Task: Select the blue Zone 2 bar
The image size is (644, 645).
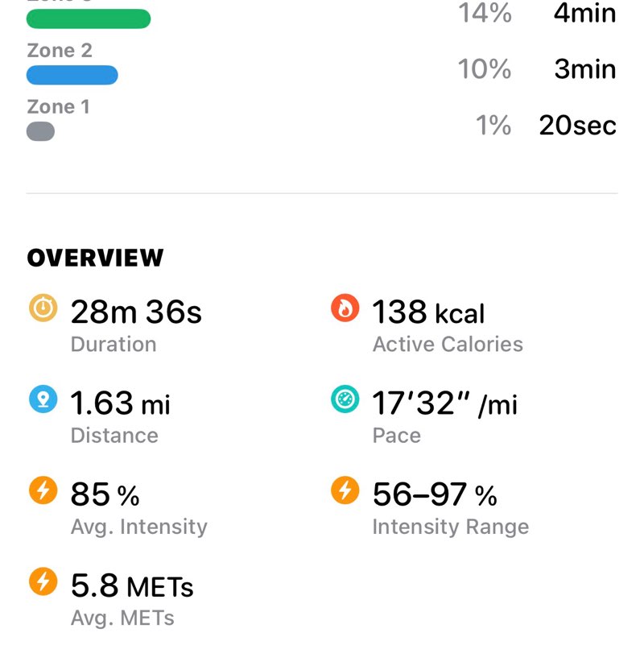Action: click(x=72, y=76)
